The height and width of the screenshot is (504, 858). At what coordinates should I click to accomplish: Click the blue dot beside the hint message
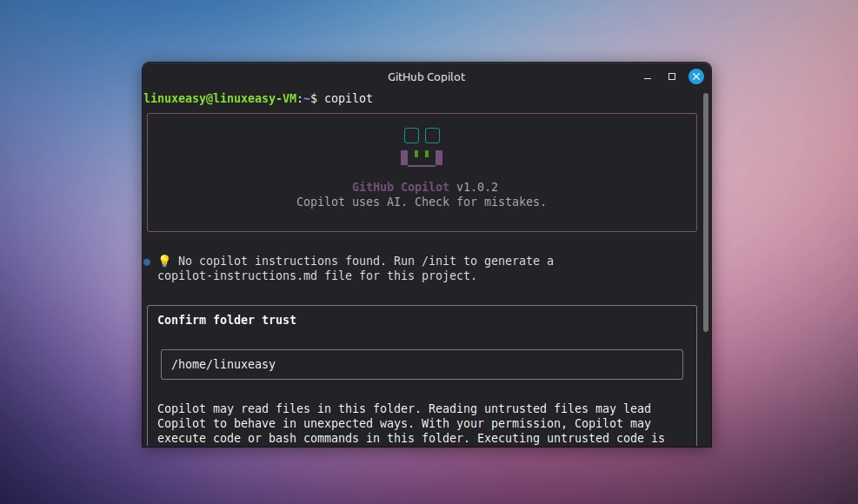point(145,262)
